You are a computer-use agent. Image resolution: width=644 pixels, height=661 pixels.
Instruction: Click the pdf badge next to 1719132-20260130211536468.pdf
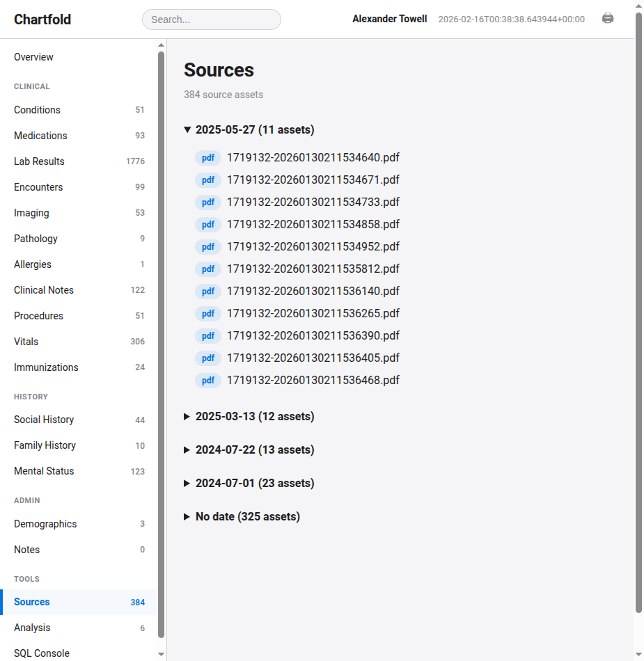(x=207, y=380)
